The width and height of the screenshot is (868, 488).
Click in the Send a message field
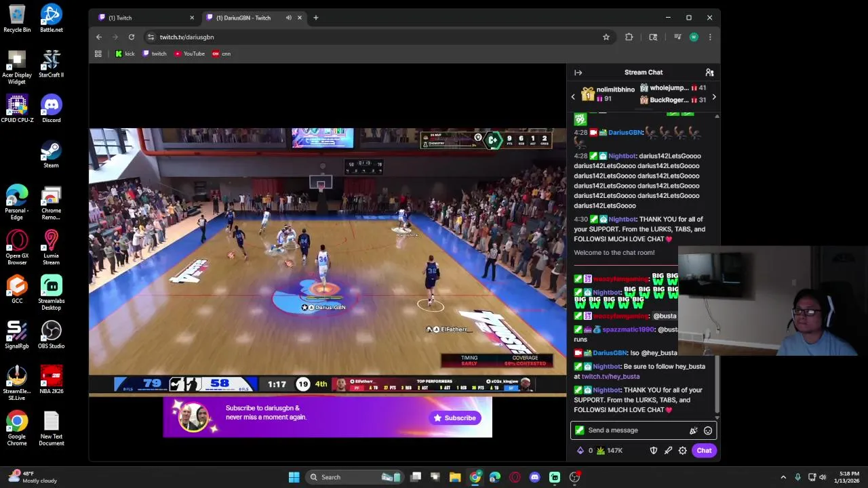636,430
